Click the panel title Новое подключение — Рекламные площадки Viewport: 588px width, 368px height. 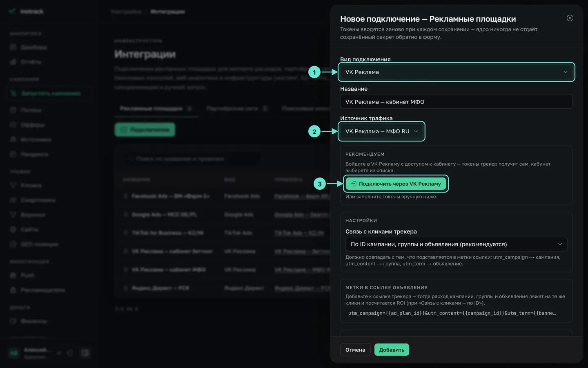tap(428, 19)
